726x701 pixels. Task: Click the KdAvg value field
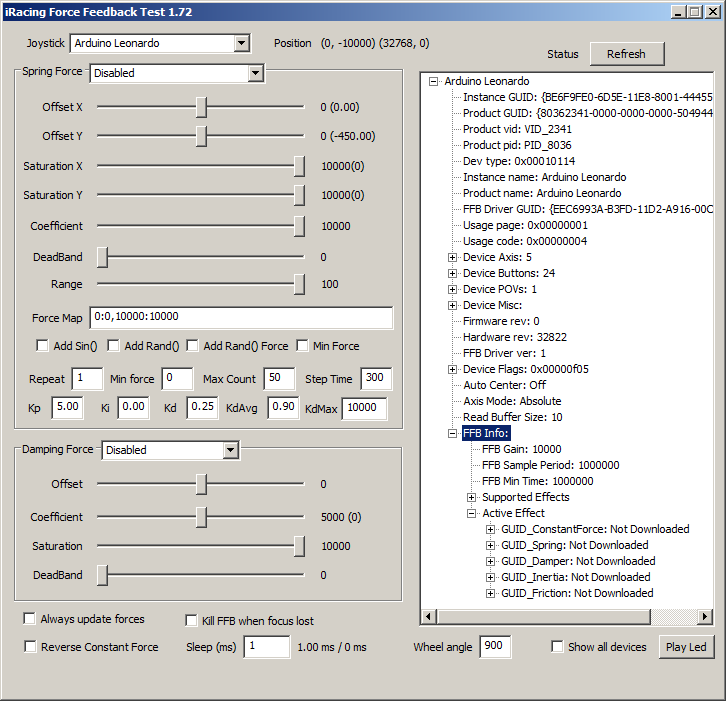click(283, 407)
